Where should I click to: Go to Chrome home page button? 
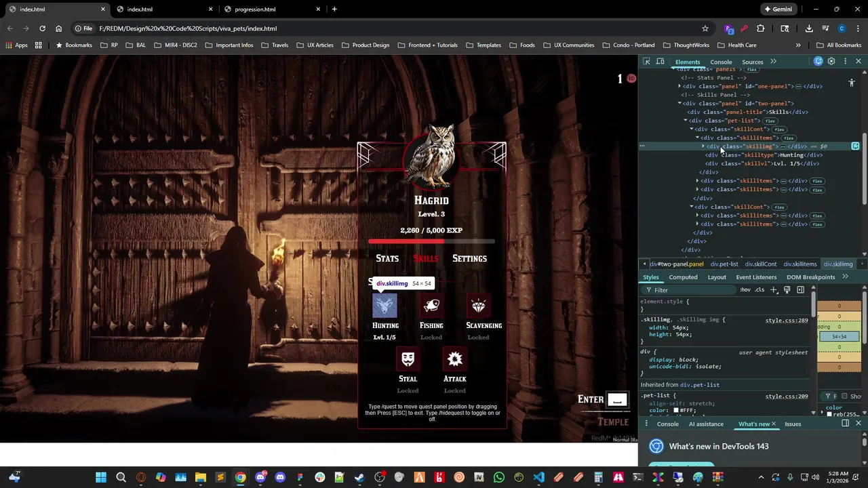click(x=58, y=28)
